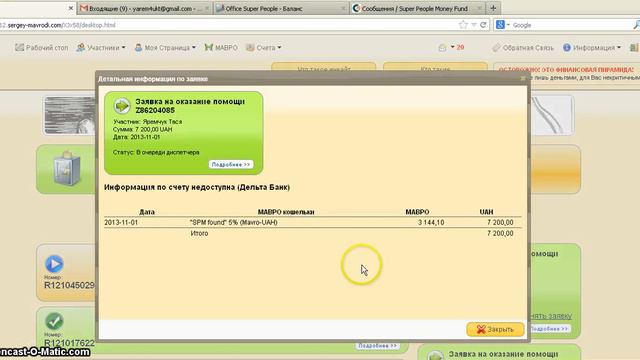Expand the Моя Страница dropdown menu
The image size is (640, 360).
(x=165, y=48)
